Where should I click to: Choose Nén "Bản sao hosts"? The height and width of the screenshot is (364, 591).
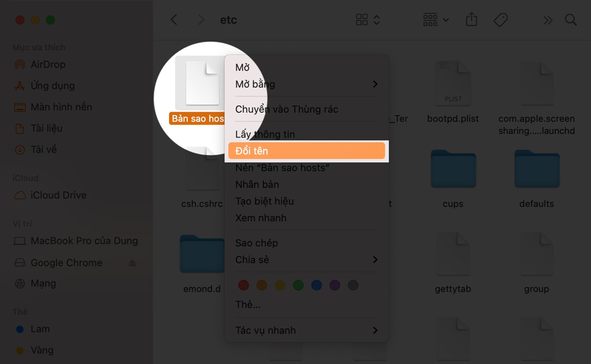[306, 168]
